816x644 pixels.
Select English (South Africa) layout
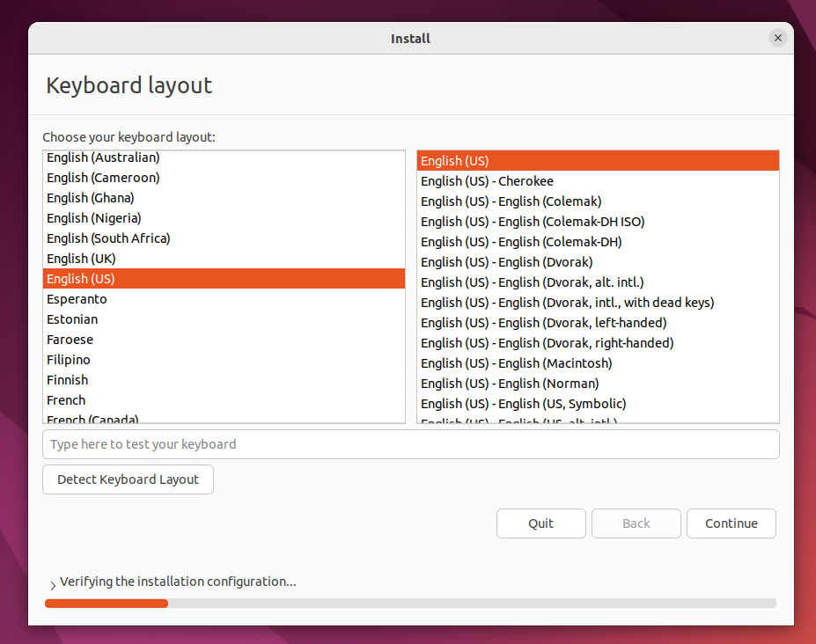pos(224,238)
